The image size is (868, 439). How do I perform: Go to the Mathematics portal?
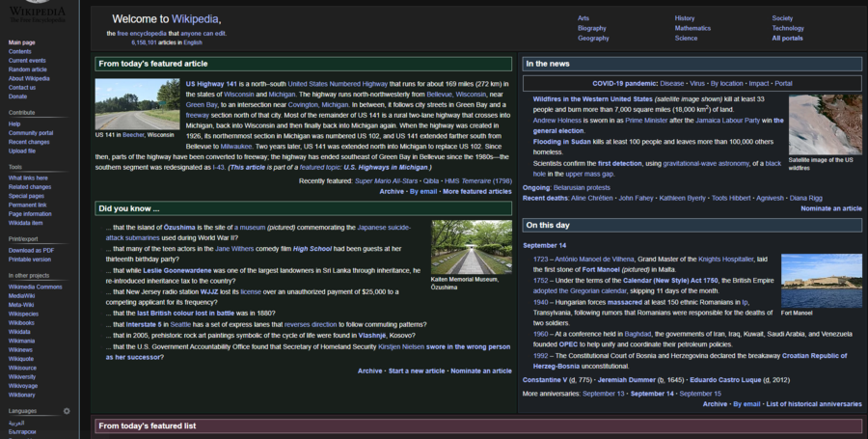[692, 28]
